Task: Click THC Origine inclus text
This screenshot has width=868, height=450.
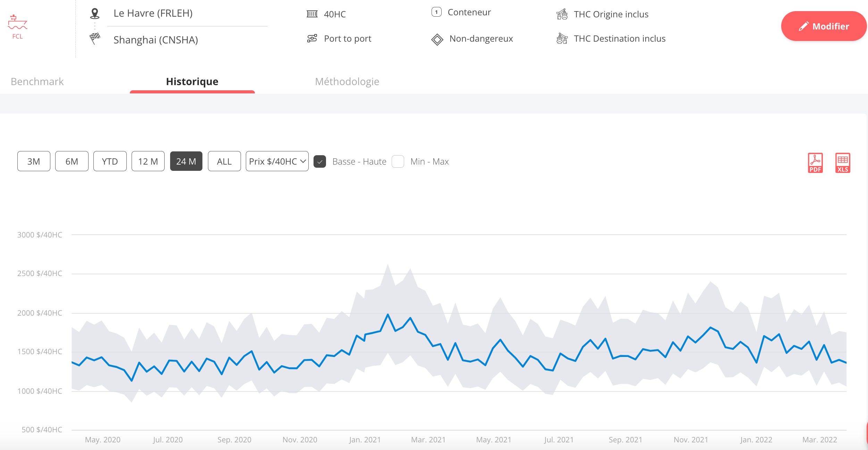Action: pos(611,14)
